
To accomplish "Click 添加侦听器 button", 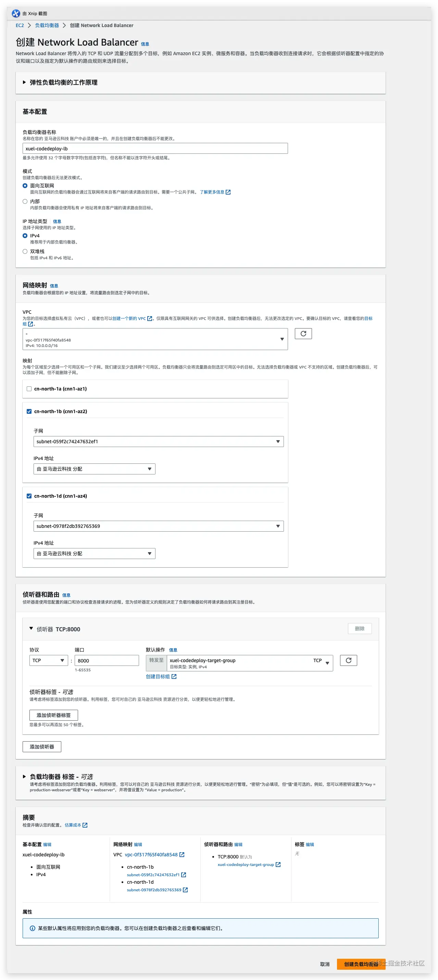I will click(x=42, y=746).
